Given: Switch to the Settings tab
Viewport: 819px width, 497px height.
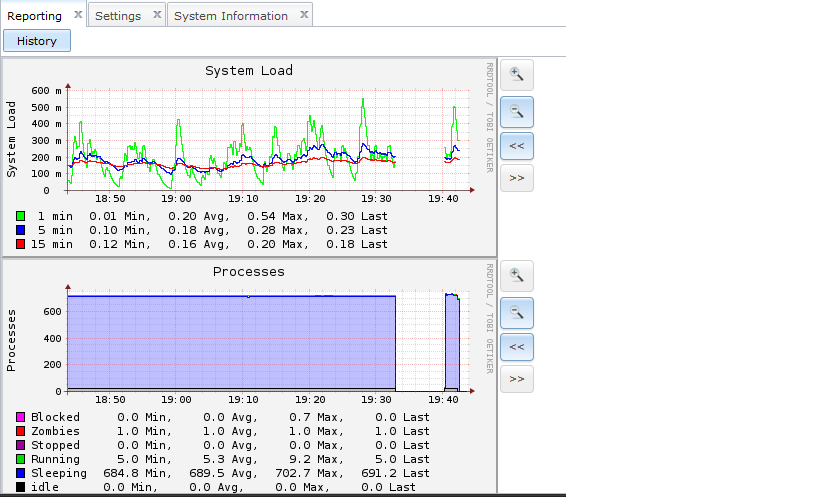Looking at the screenshot, I should pos(118,16).
